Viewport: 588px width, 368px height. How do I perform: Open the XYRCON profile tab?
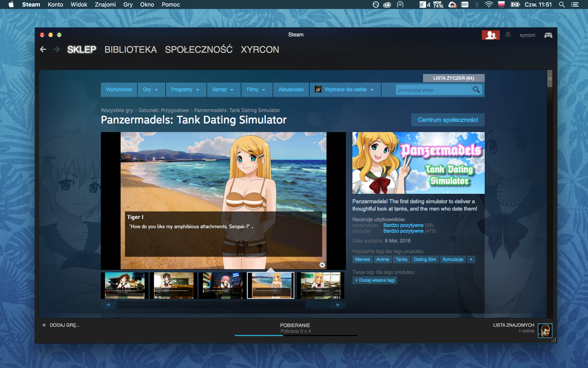260,50
